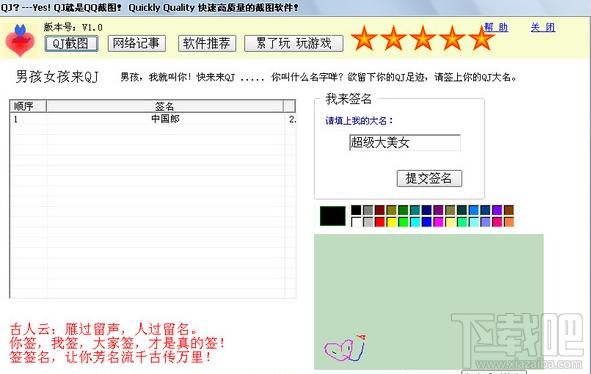Pick the hot pink swatch
The width and height of the screenshot is (591, 374).
pyautogui.click(x=497, y=222)
